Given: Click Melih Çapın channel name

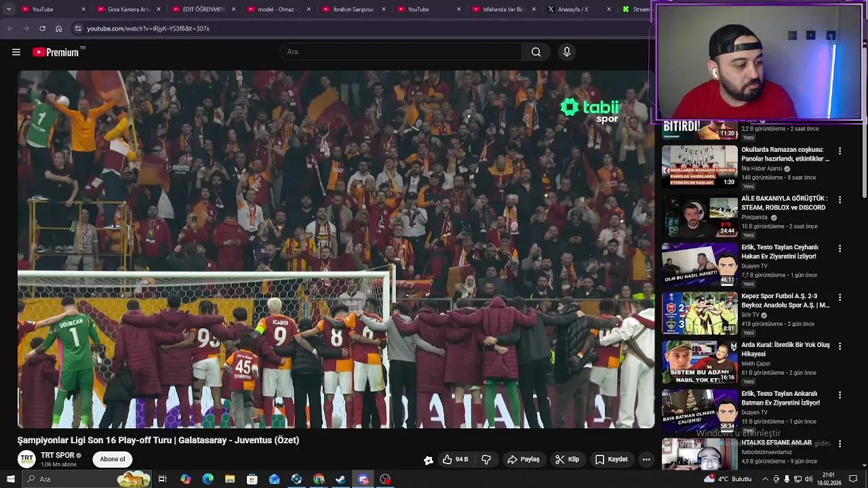Looking at the screenshot, I should tap(755, 364).
